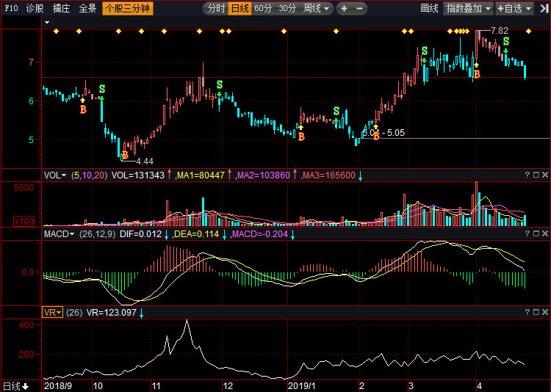Click the 日线 period switcher at bottom left
Viewport: 551px width, 392px height.
click(15, 386)
